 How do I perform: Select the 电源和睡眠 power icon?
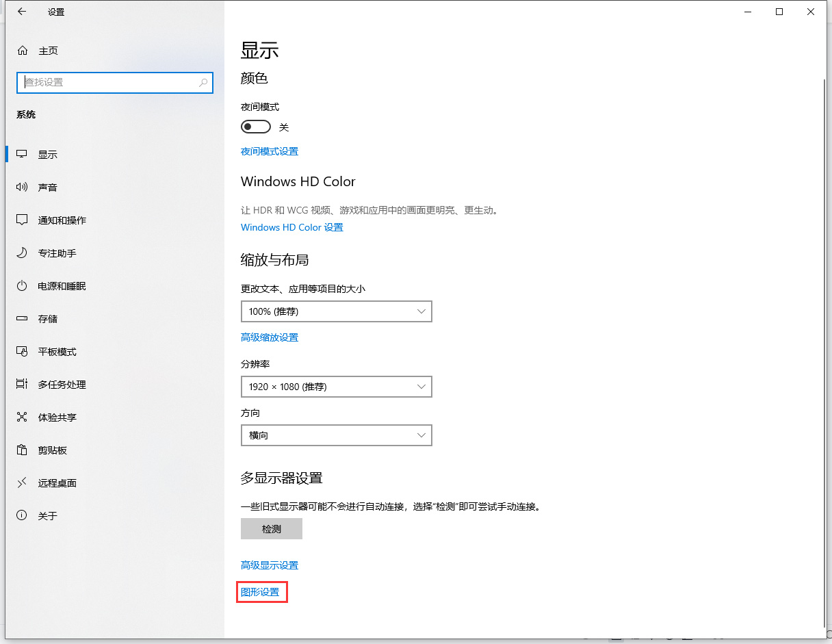pyautogui.click(x=23, y=286)
